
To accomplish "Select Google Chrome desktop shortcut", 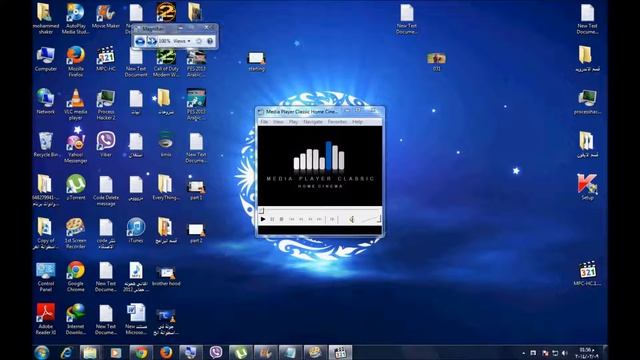I will click(76, 277).
